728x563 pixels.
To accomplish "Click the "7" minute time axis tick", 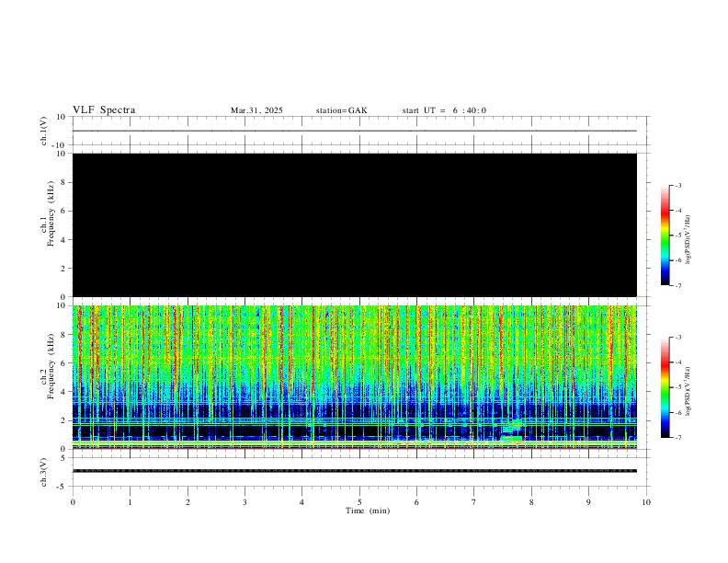I will click(x=474, y=502).
